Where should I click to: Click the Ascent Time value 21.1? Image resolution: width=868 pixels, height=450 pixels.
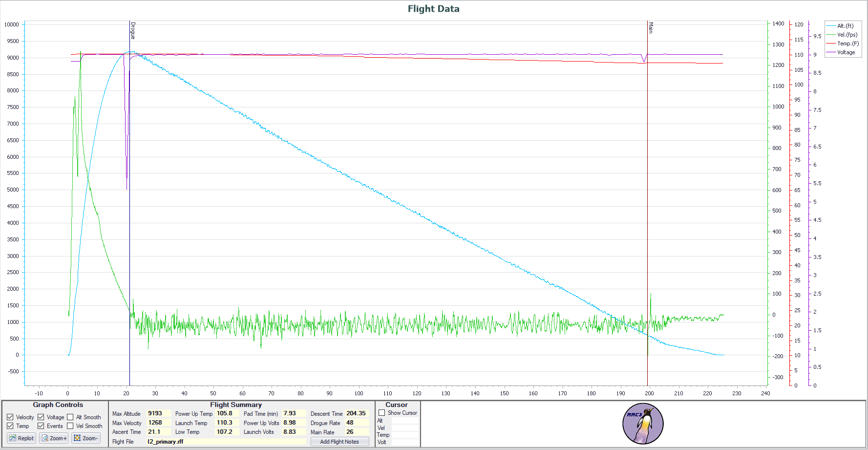click(x=158, y=432)
